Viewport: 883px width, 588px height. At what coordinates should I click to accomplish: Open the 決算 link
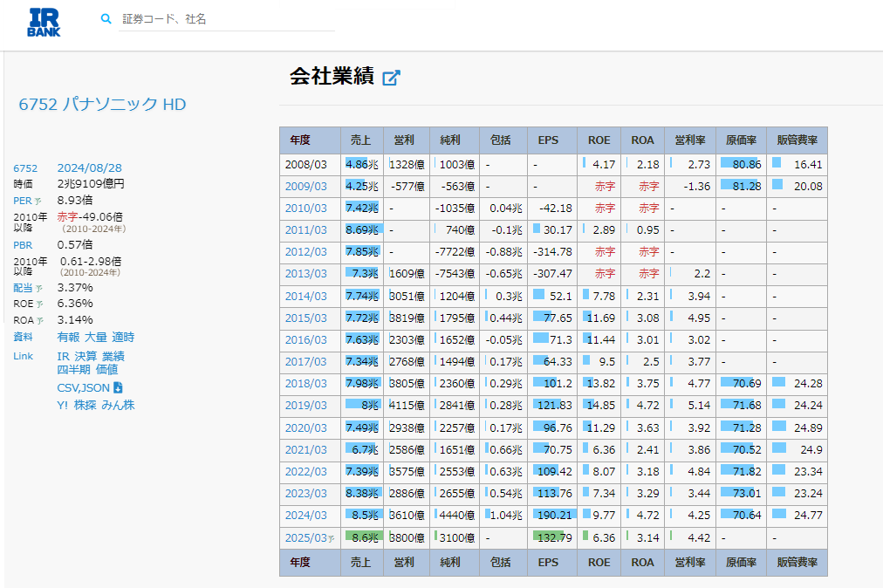tap(86, 357)
